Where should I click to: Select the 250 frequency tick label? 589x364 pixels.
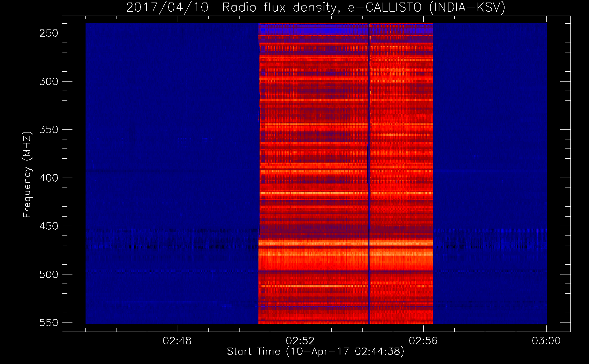[x=49, y=33]
